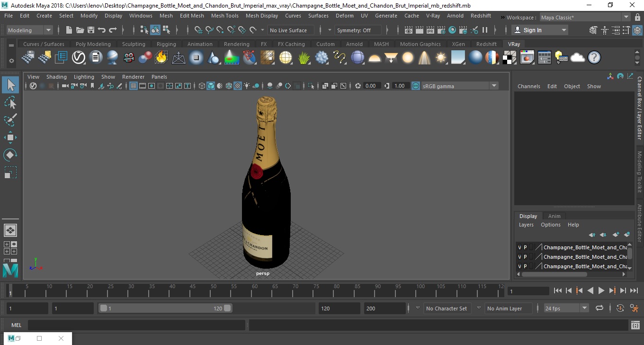Toggle use all lights bulb icon in viewport
The width and height of the screenshot is (644, 345).
coord(247,86)
